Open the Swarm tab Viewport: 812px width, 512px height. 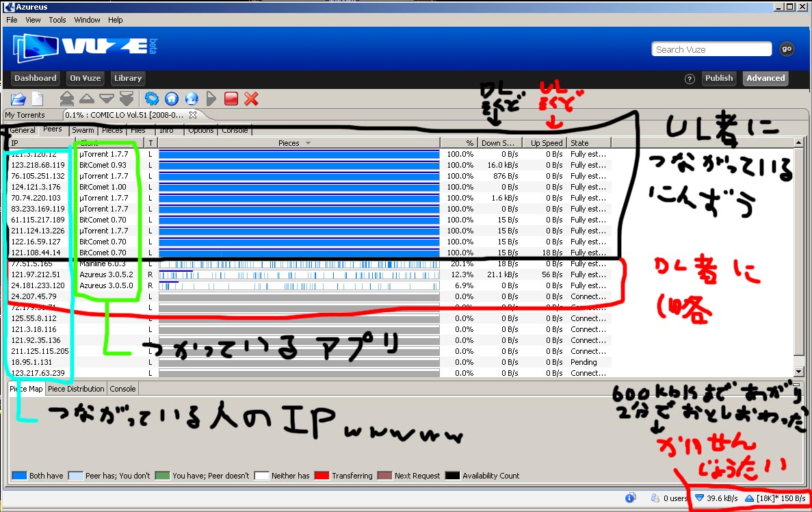click(83, 130)
